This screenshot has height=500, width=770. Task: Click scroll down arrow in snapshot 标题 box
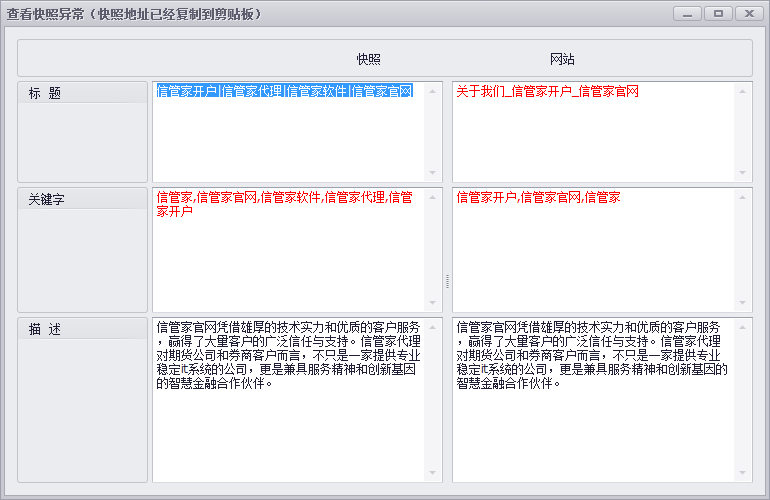click(x=433, y=172)
